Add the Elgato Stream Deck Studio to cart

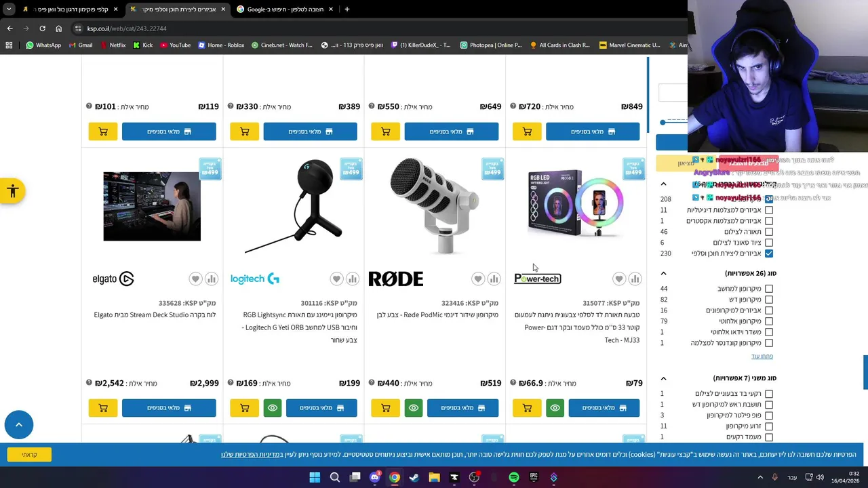point(103,408)
